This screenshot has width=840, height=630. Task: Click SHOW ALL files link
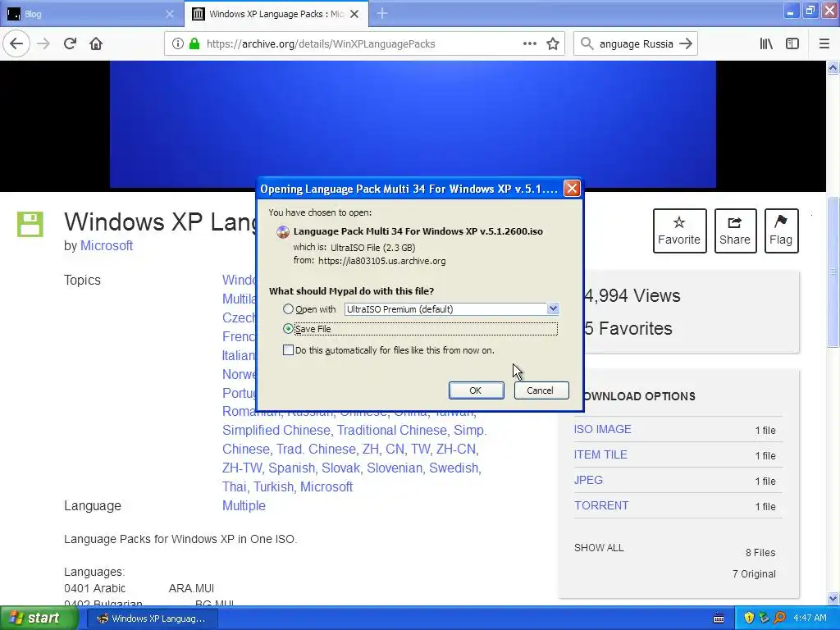point(599,547)
